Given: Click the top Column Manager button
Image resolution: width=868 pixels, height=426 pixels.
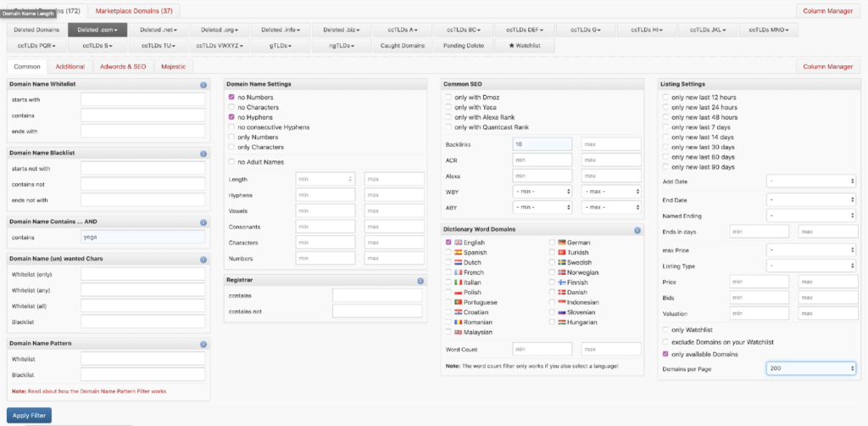Looking at the screenshot, I should [x=826, y=11].
